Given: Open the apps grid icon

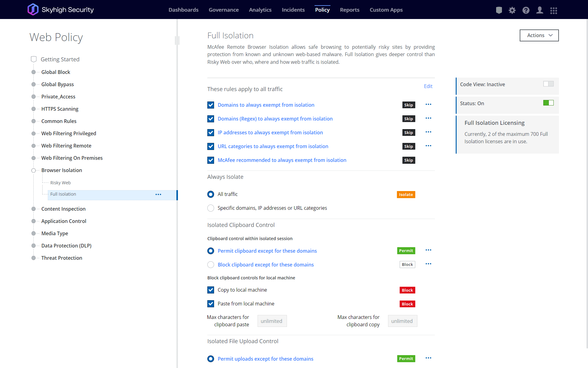Looking at the screenshot, I should (553, 10).
